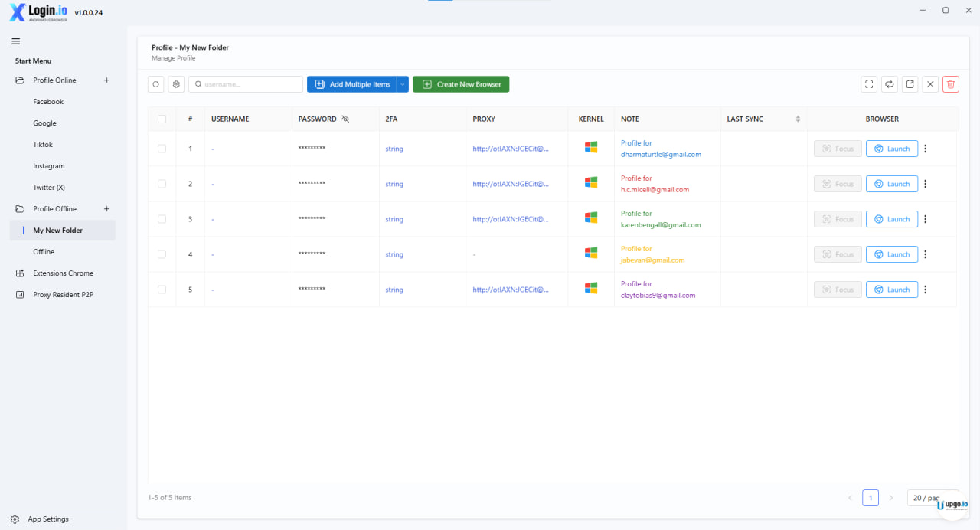Toggle the hamburger sidebar menu
The image size is (980, 530).
16,41
